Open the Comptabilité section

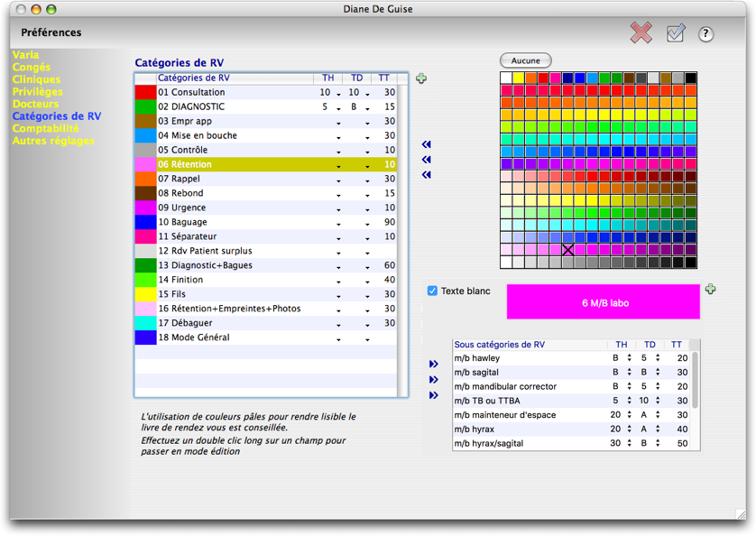click(x=46, y=128)
